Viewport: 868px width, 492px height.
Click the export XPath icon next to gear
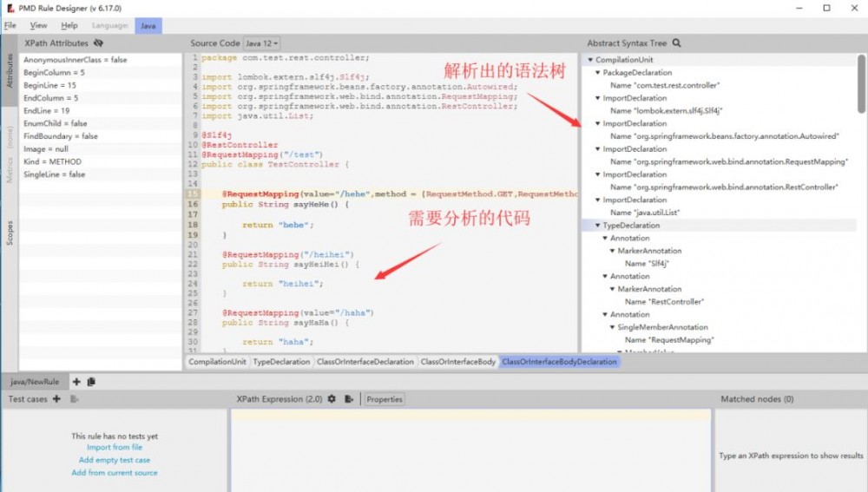point(349,399)
